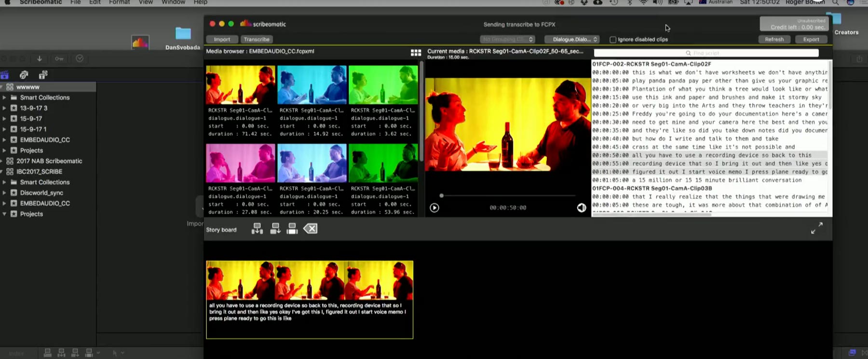Click the Export button
Screen dimensions: 868x359
pos(811,39)
